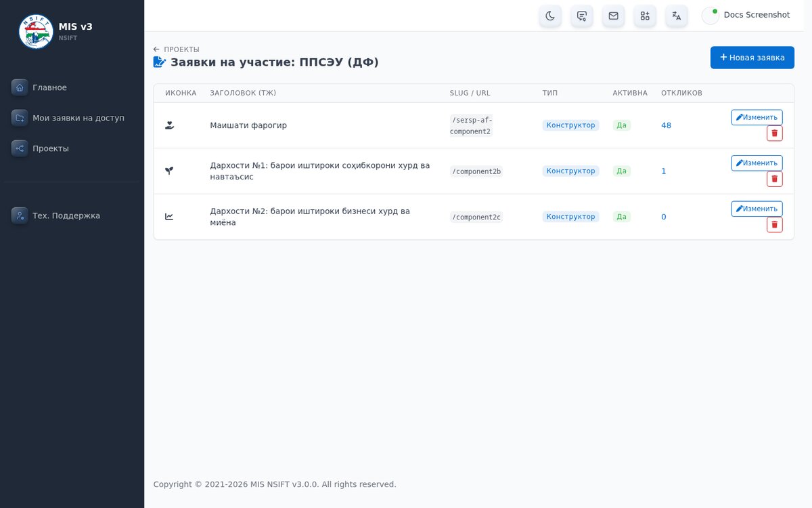812x508 pixels.
Task: Click the edit-form icon beside page title
Action: click(x=160, y=62)
